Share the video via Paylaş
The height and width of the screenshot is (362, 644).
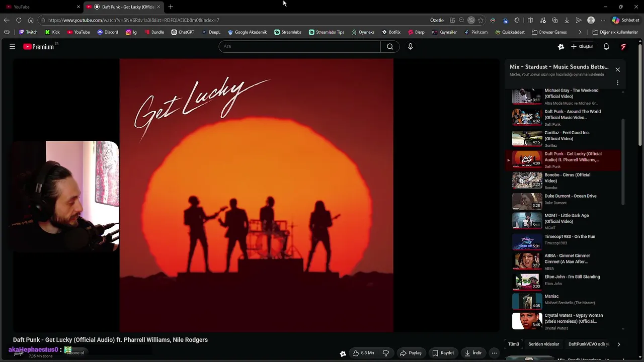tap(411, 353)
